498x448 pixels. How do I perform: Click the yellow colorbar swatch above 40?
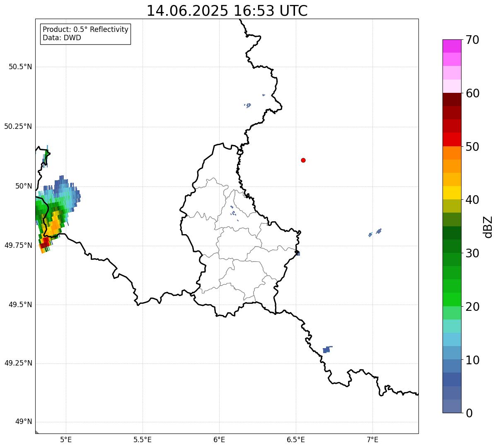coord(452,193)
